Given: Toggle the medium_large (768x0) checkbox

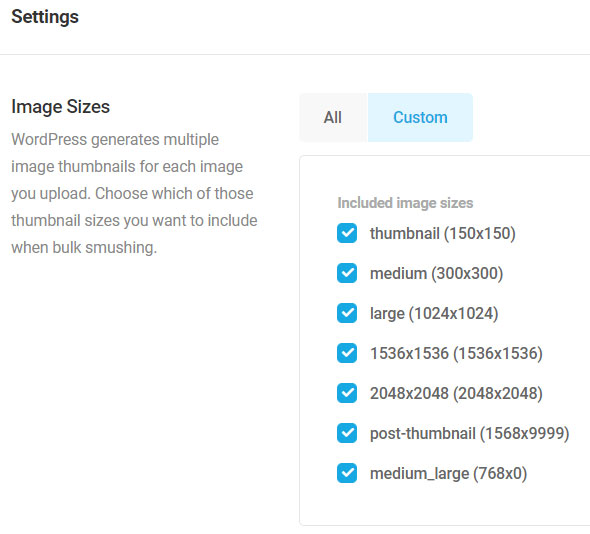Looking at the screenshot, I should [x=347, y=473].
